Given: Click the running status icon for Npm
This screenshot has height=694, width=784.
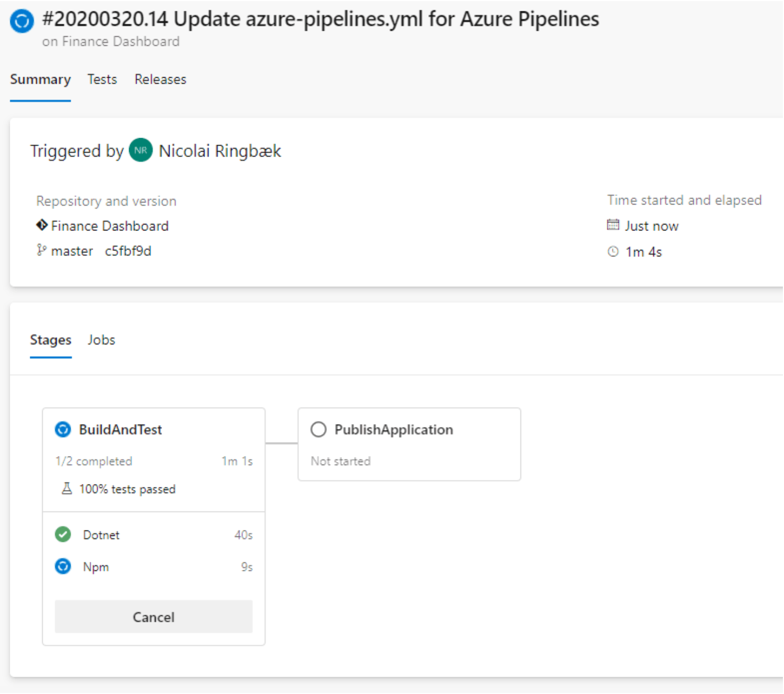Looking at the screenshot, I should (x=63, y=567).
